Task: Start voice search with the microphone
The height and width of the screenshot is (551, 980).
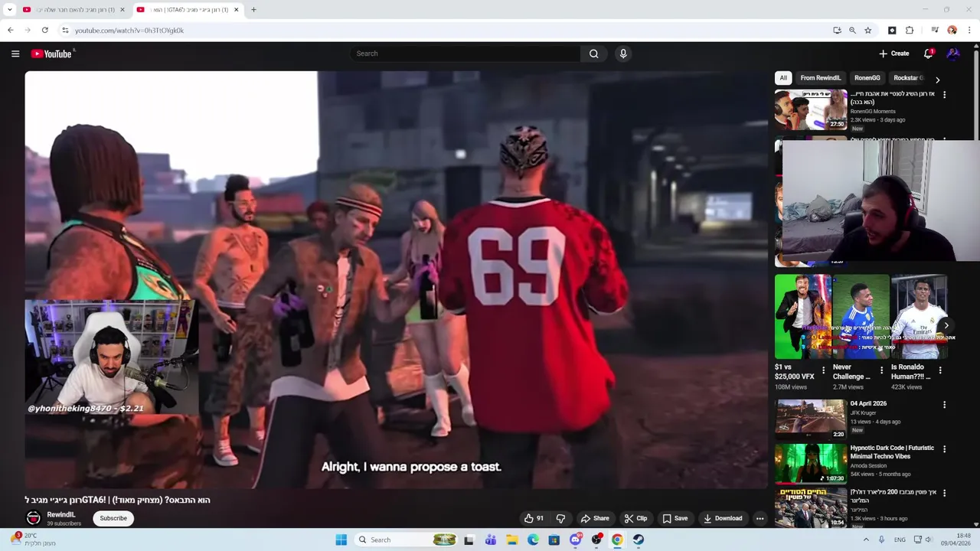Action: (x=623, y=54)
